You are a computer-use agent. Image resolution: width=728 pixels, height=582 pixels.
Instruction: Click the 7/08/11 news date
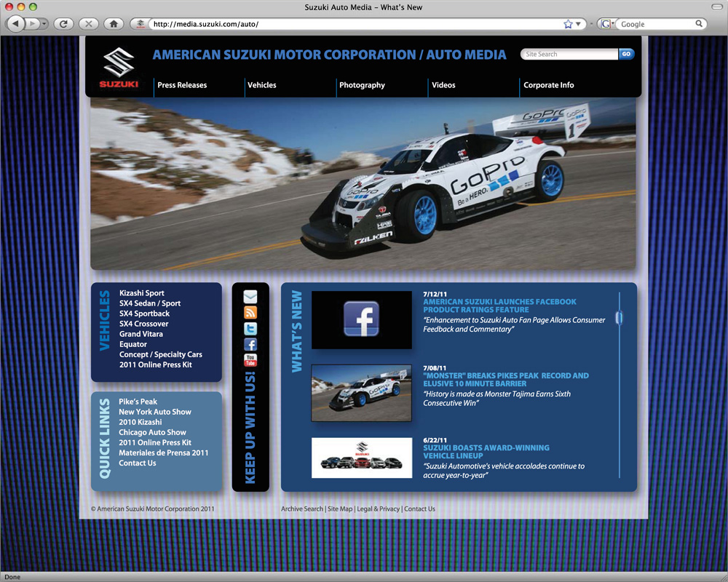click(x=435, y=368)
